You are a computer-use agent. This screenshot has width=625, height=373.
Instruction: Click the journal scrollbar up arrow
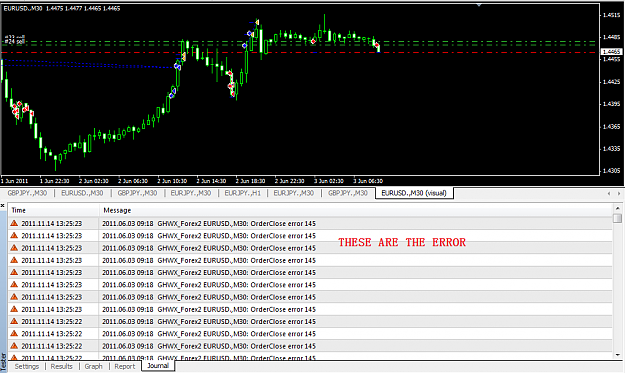pos(617,208)
